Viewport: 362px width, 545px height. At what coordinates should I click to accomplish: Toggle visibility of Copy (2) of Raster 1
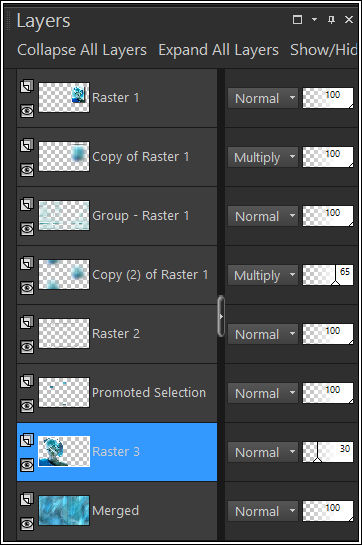point(27,288)
